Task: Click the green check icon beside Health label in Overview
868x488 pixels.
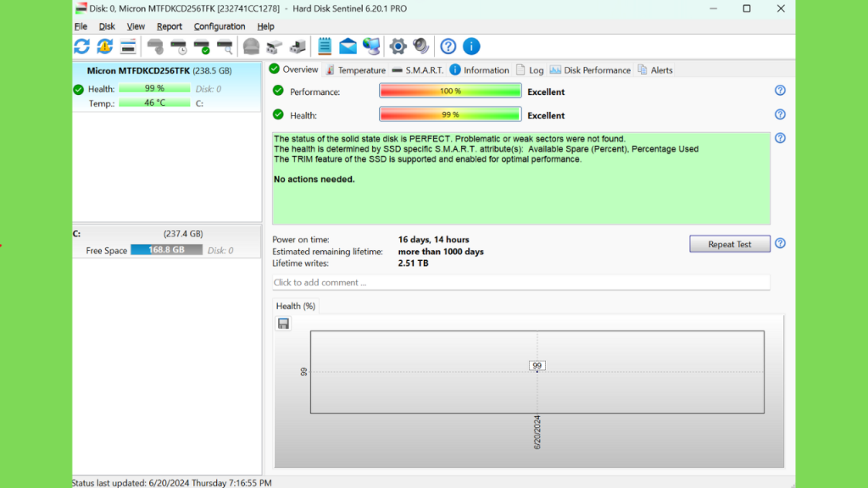Action: 278,114
